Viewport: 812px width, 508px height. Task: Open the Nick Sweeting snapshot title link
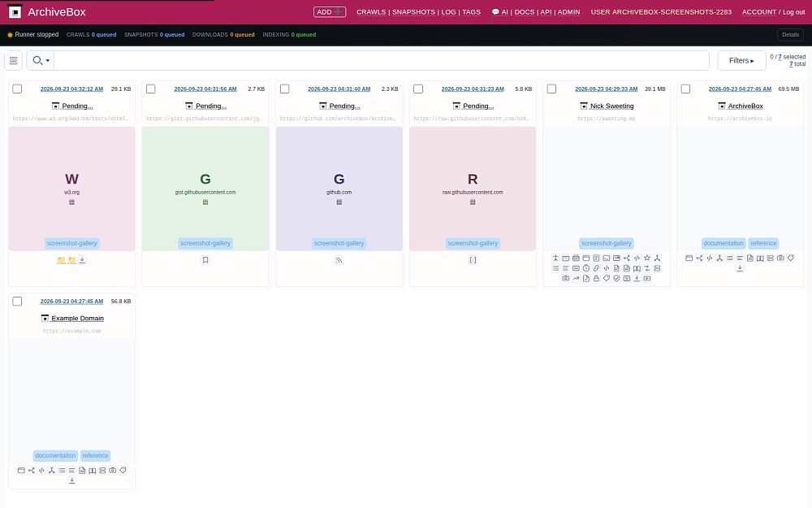(x=611, y=106)
